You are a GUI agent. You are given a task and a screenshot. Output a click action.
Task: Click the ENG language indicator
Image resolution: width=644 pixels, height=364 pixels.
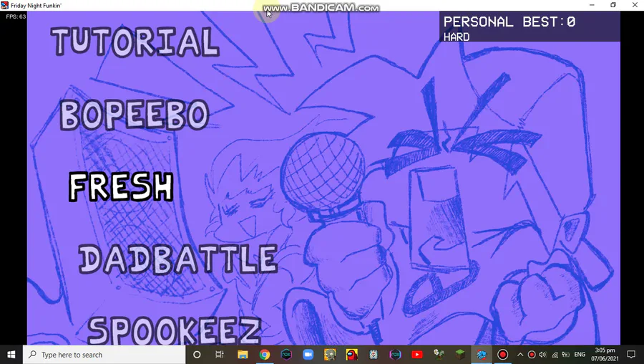(x=580, y=355)
